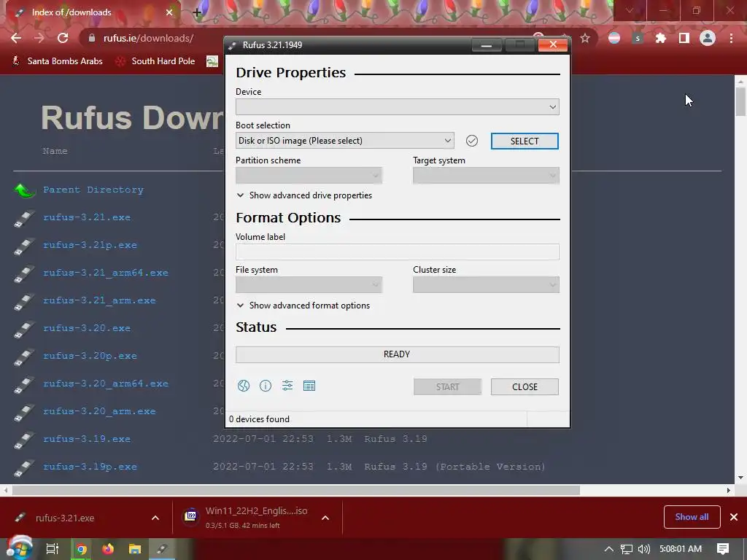
Task: Open the Boot selection dropdown
Action: point(345,141)
